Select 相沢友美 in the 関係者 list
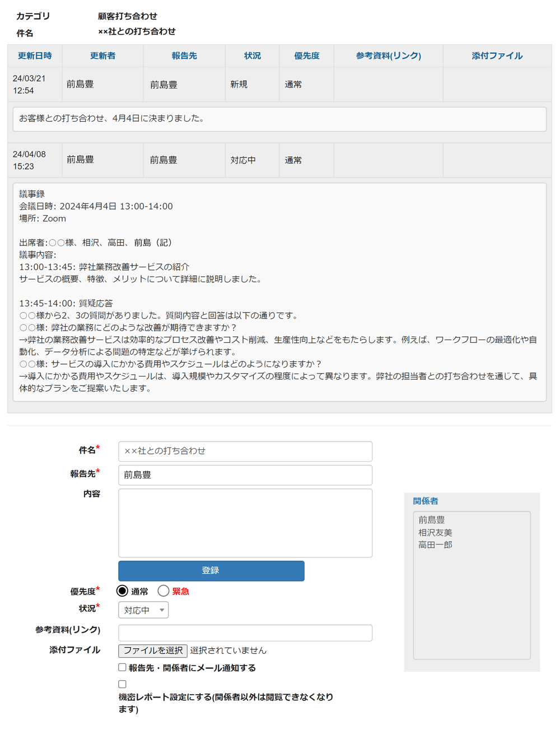Screen dimensions: 560x730 click(x=435, y=532)
